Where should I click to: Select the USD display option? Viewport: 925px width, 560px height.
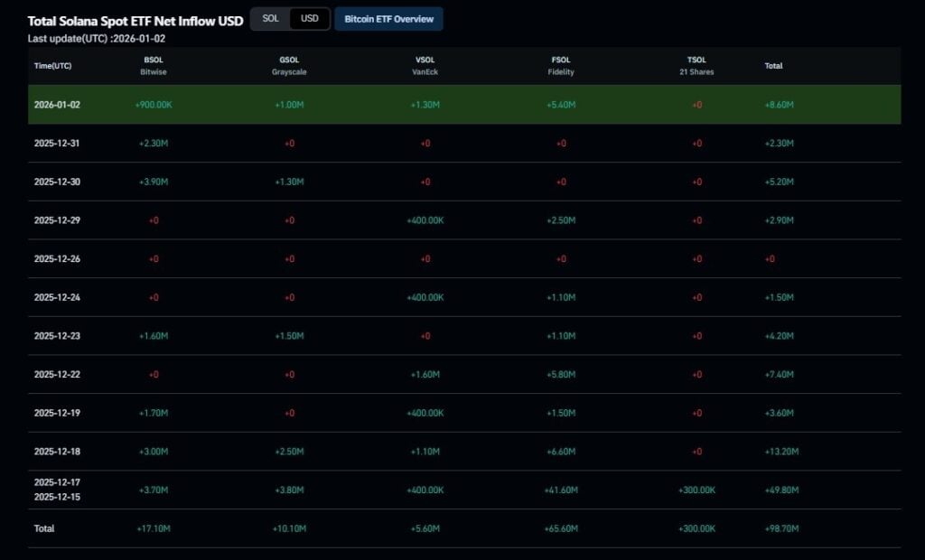tap(308, 17)
